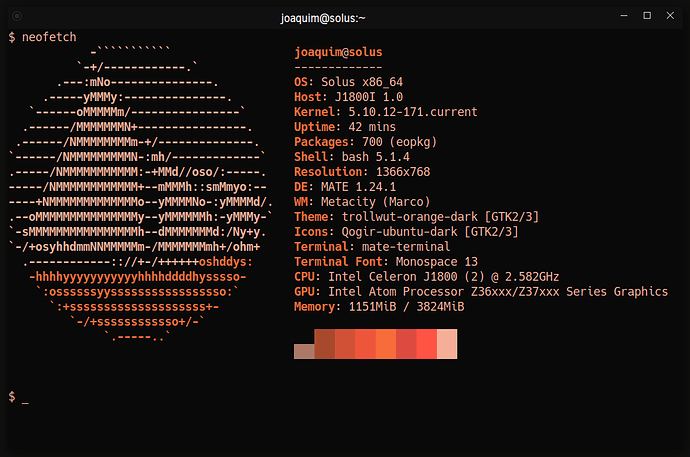This screenshot has height=457, width=690.
Task: Click the WM: Metacity (Marco) line
Action: pos(362,201)
